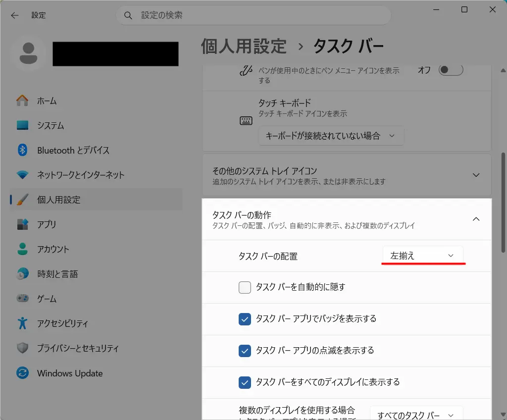Open プライバシーとセキュリティ in the sidebar
The width and height of the screenshot is (507, 420).
78,348
